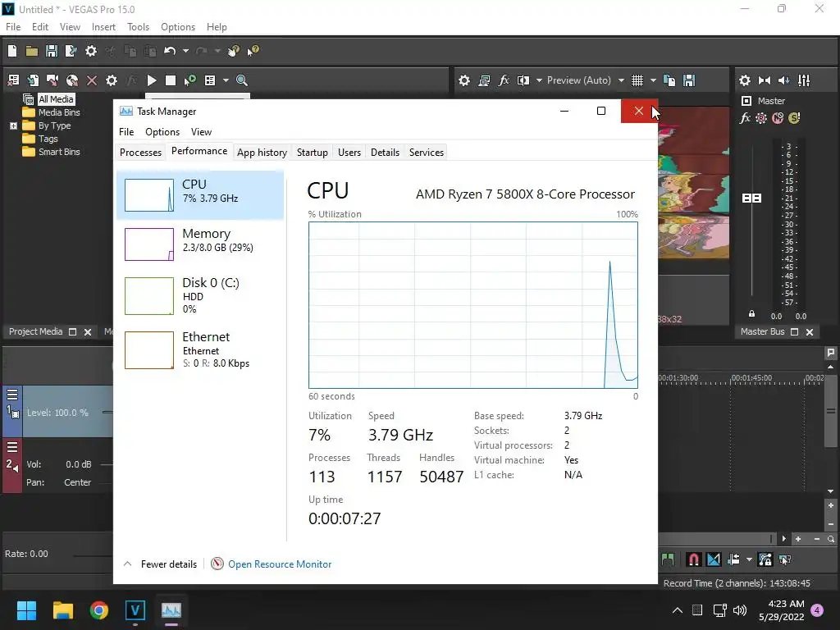
Task: Open Windows Start menu
Action: click(26, 610)
